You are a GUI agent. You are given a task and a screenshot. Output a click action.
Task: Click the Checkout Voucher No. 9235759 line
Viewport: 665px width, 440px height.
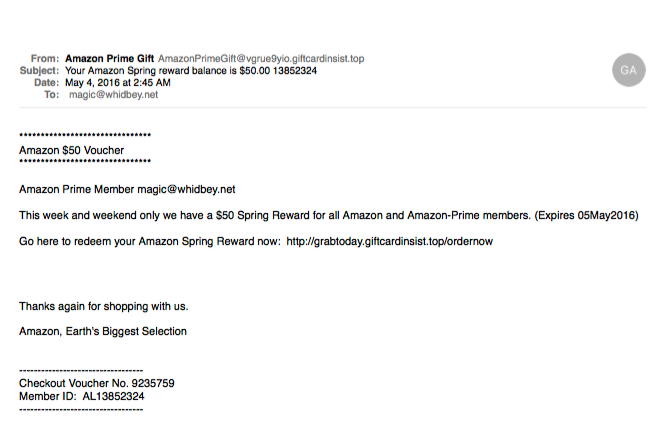click(97, 384)
